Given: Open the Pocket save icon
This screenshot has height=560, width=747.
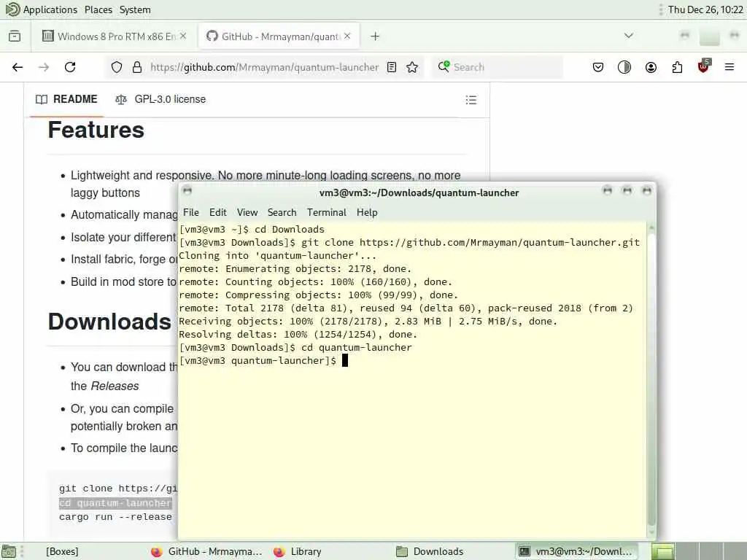Looking at the screenshot, I should [x=598, y=67].
